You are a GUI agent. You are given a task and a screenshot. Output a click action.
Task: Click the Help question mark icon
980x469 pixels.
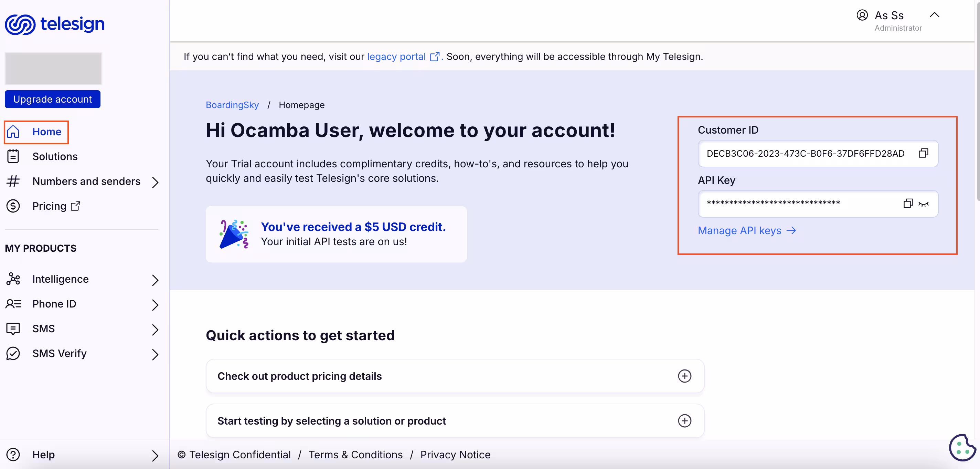13,455
